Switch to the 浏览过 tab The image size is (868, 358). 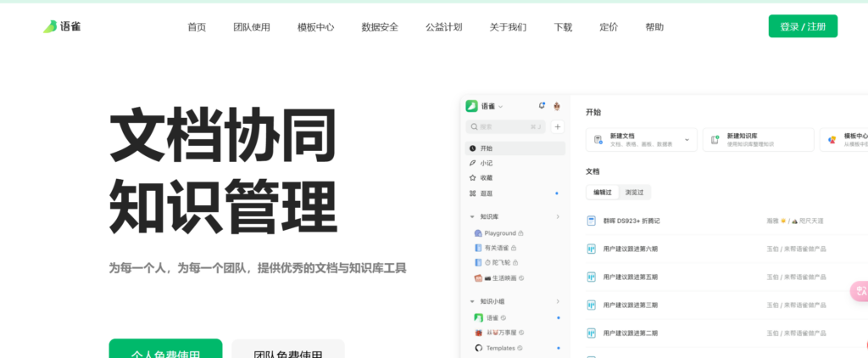click(x=634, y=193)
